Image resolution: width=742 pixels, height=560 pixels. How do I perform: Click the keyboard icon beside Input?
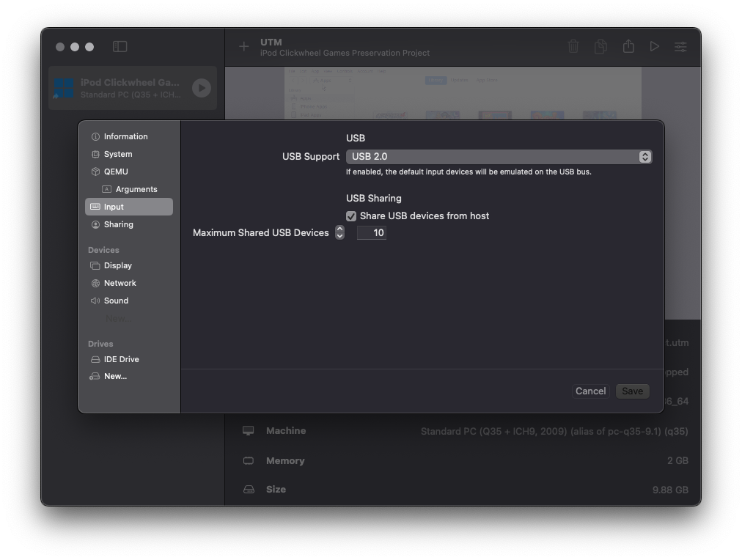pos(95,207)
